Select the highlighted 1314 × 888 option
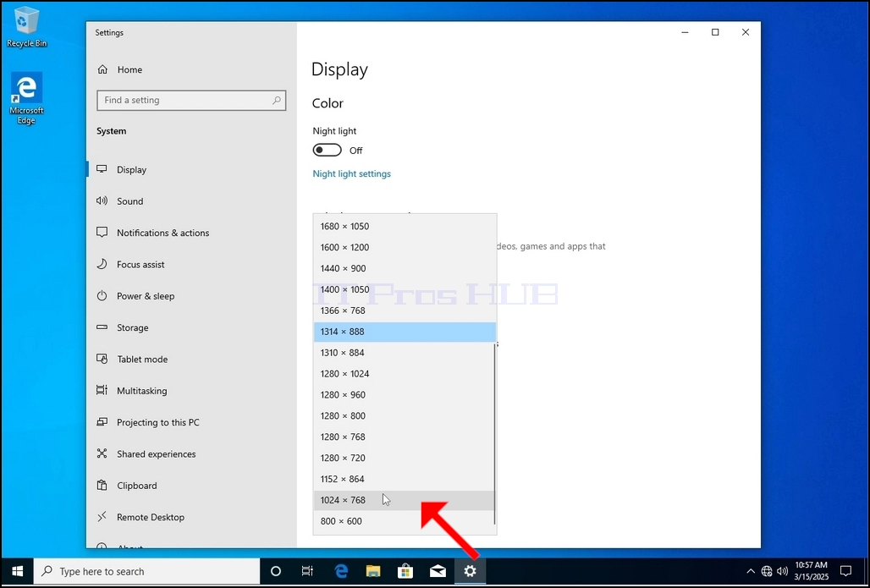The height and width of the screenshot is (588, 870). [405, 332]
